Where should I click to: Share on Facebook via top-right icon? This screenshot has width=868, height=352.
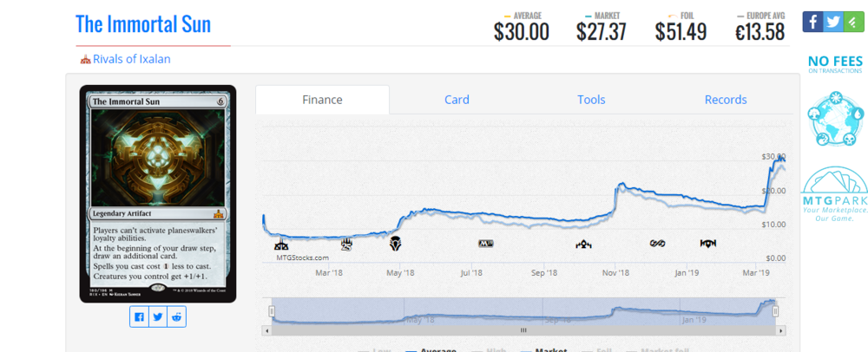(x=812, y=23)
